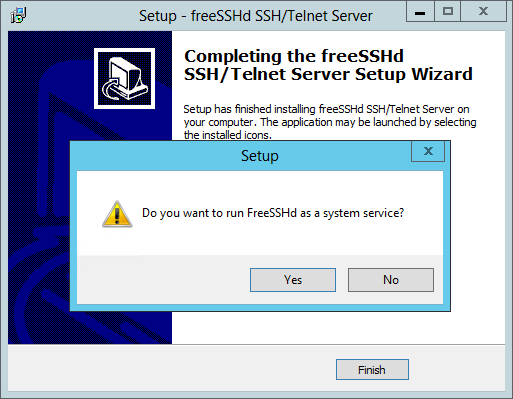Viewport: 513px width, 399px height.
Task: Click the dark blue side banner
Action: click(x=38, y=187)
